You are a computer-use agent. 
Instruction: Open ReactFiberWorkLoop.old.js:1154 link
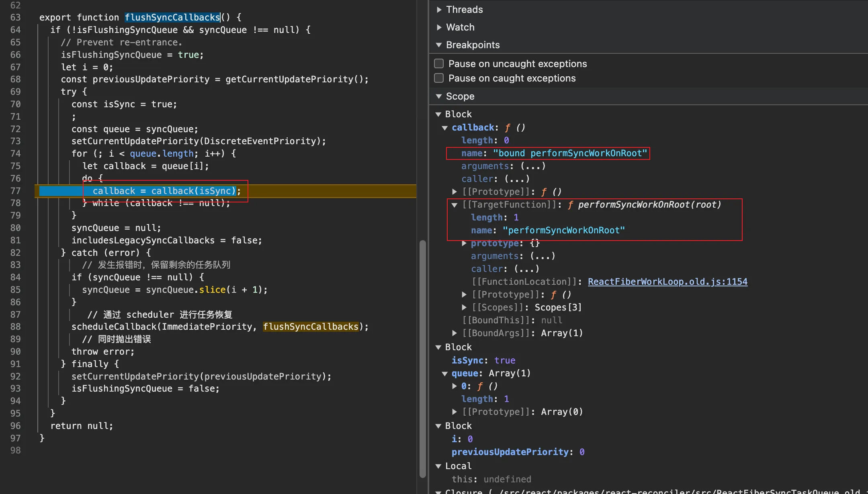(667, 282)
